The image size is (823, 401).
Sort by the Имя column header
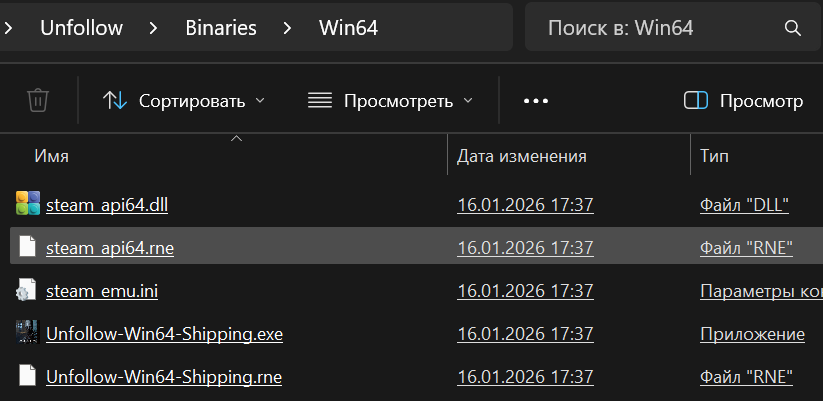click(x=52, y=156)
